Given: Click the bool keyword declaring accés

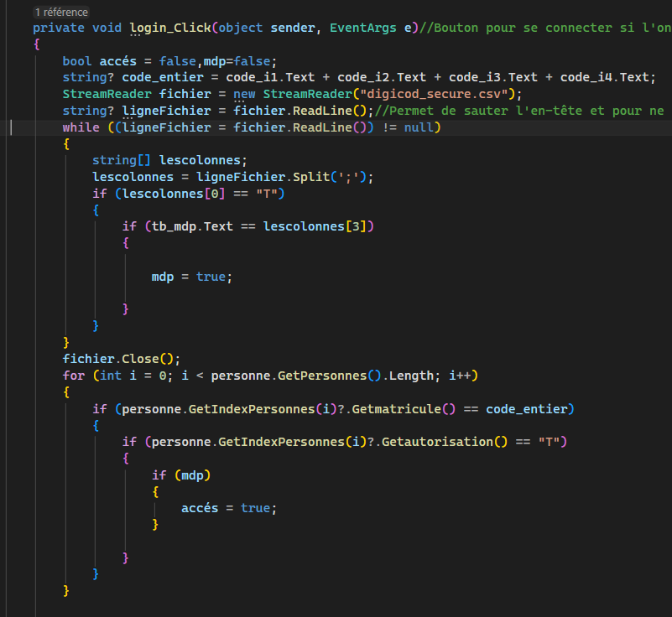Looking at the screenshot, I should 77,61.
